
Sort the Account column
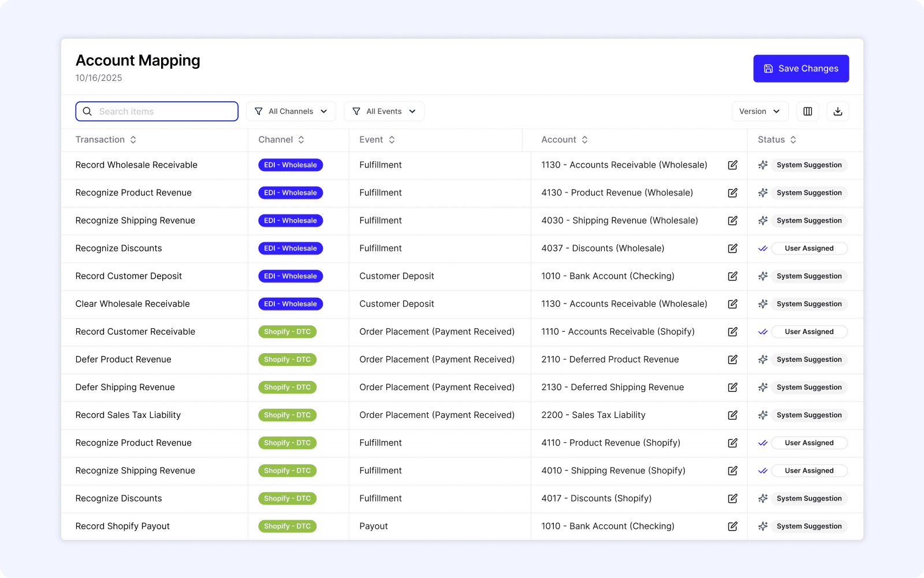coord(584,139)
